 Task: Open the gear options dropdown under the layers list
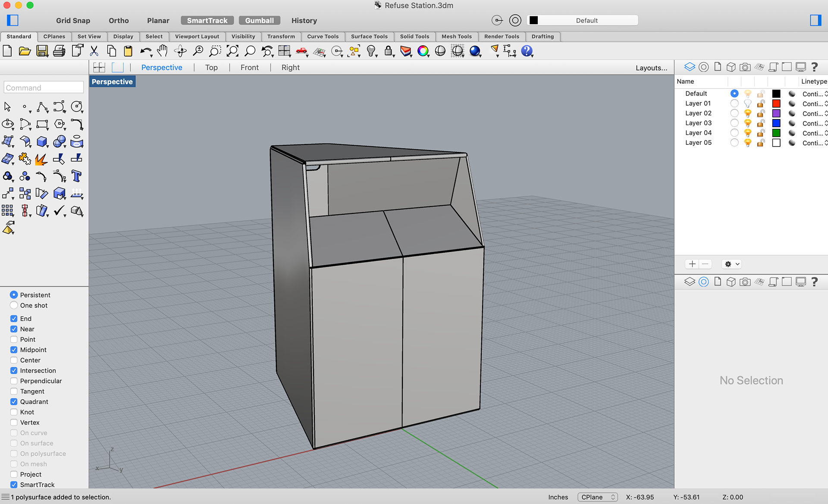tap(732, 264)
